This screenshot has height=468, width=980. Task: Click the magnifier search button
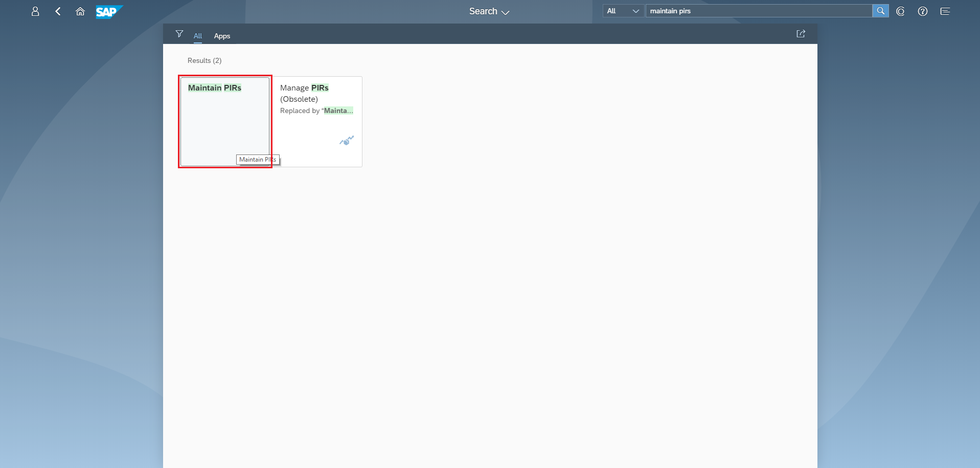(x=880, y=11)
